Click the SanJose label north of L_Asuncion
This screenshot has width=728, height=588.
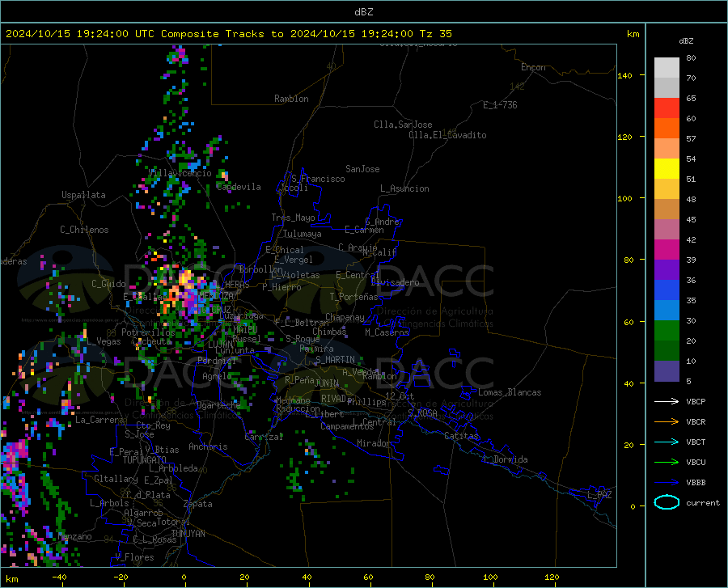[362, 169]
